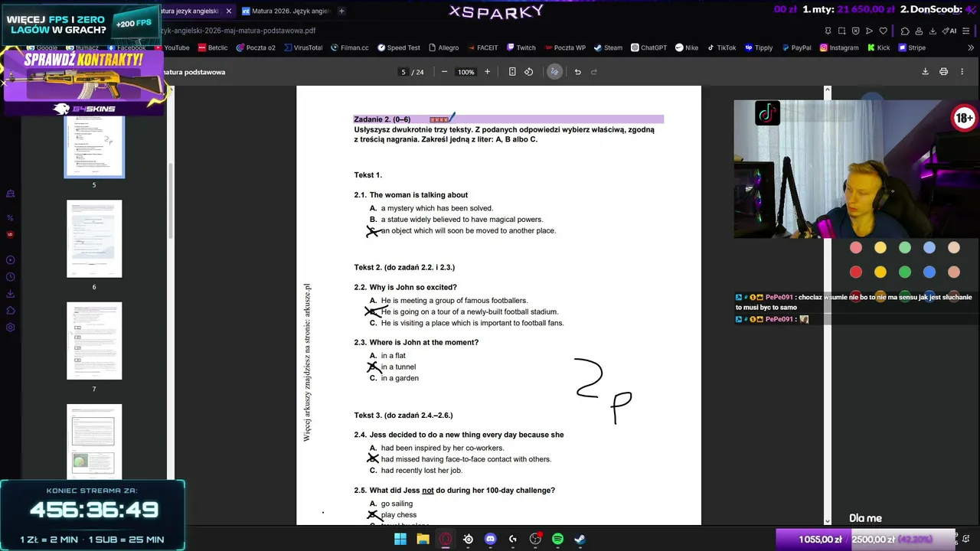Open the history clock icon in sidebar

click(x=10, y=277)
